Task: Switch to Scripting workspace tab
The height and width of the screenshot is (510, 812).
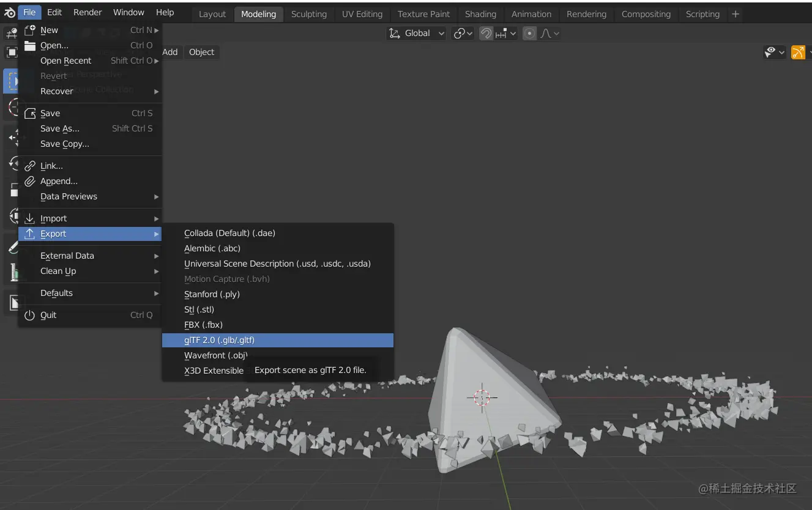Action: pyautogui.click(x=702, y=14)
